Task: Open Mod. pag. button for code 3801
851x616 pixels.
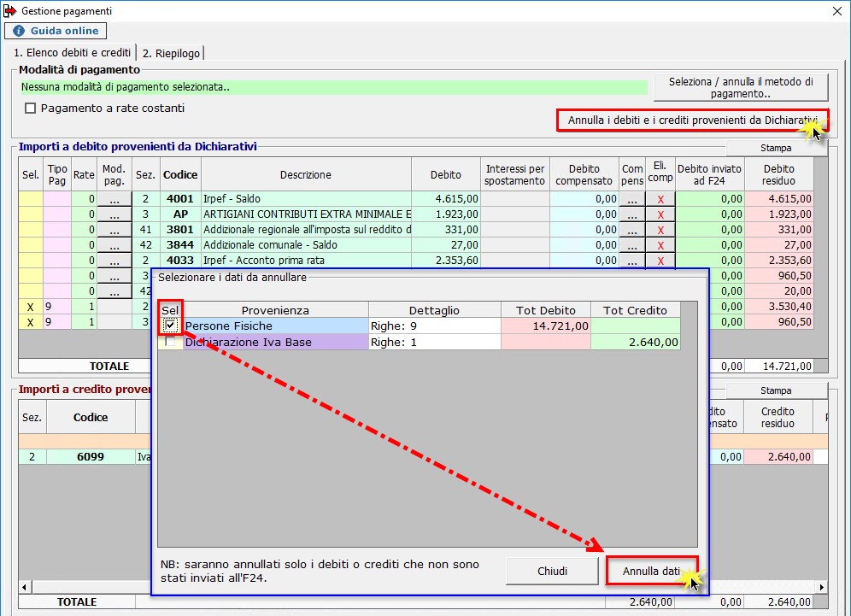Action: (114, 230)
